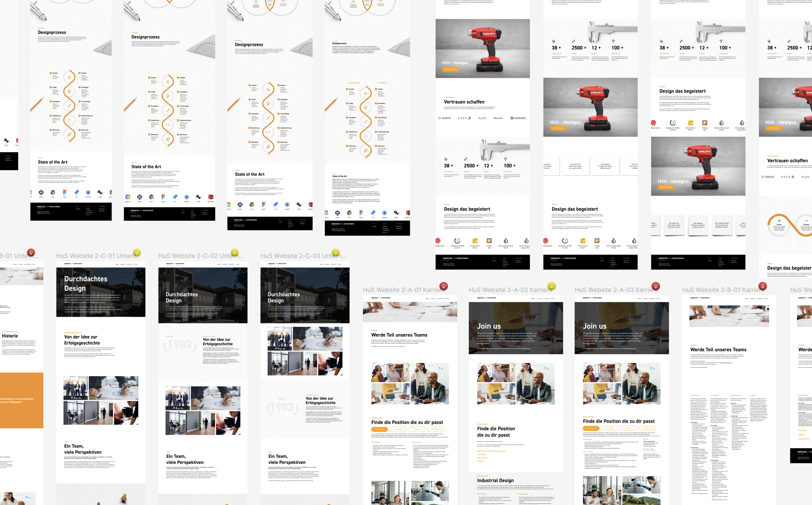
Task: Click yellow lightbulb badge on 2-C-01 frame
Action: (x=136, y=252)
